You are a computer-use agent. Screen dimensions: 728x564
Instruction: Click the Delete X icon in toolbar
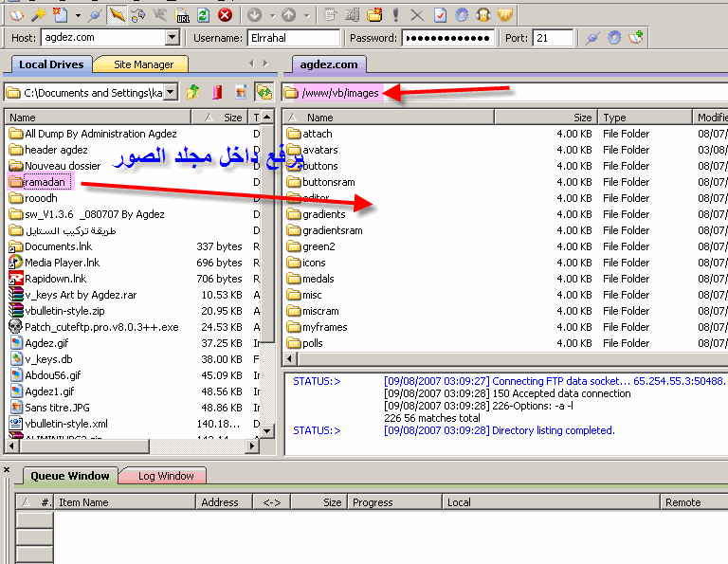click(417, 14)
